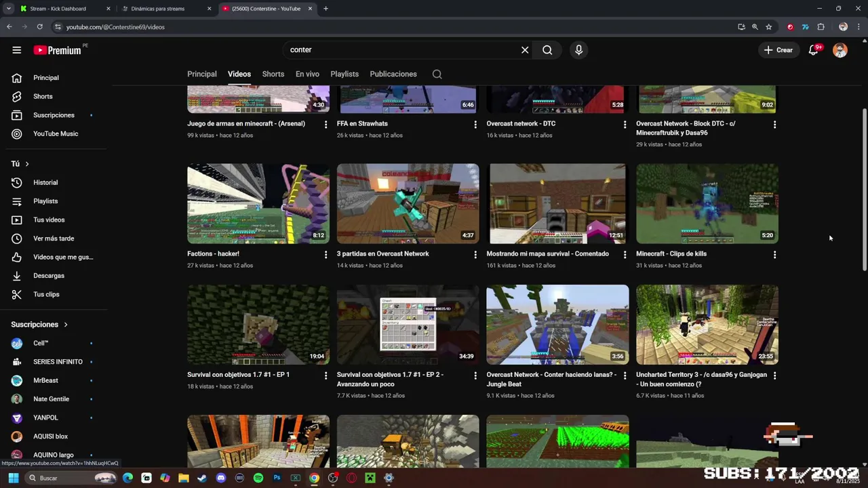Open 3 partidas en Overcast Network title
This screenshot has width=868, height=488.
coord(383,254)
